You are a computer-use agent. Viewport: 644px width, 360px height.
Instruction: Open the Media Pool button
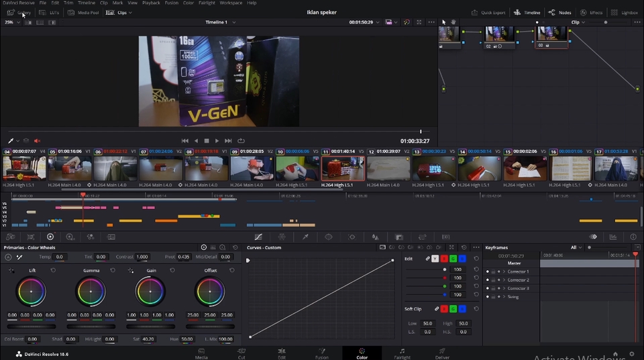(x=83, y=13)
